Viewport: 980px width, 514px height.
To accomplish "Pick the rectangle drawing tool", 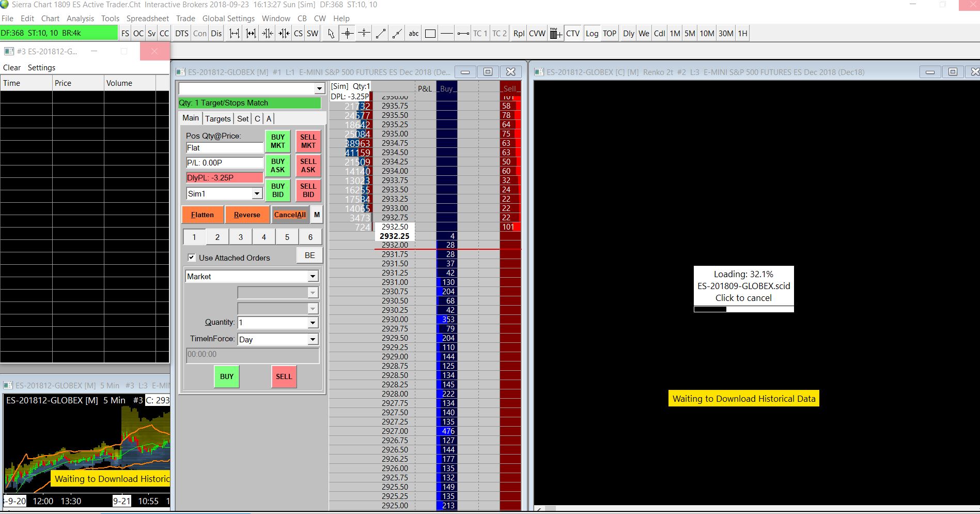I will [430, 34].
